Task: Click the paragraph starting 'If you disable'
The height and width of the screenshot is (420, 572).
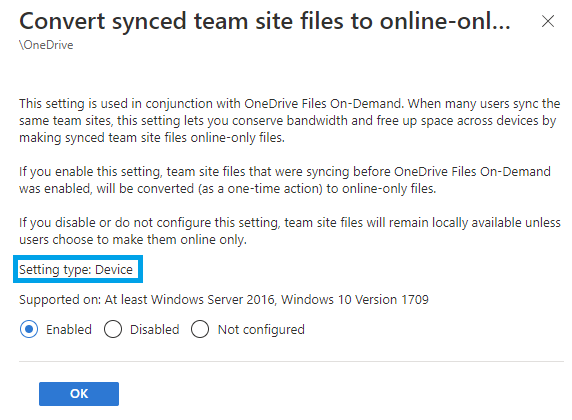Action: pyautogui.click(x=290, y=231)
